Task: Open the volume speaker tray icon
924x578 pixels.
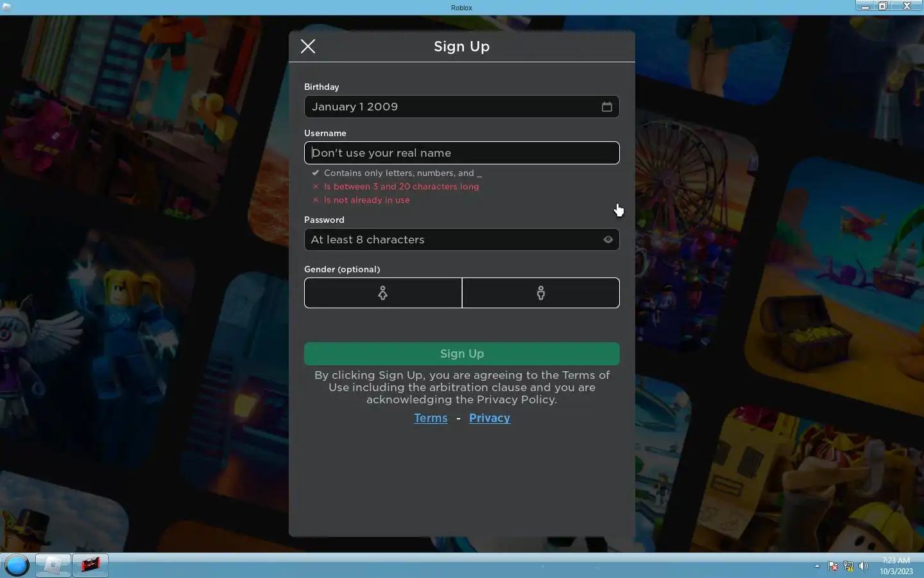Action: pos(864,566)
